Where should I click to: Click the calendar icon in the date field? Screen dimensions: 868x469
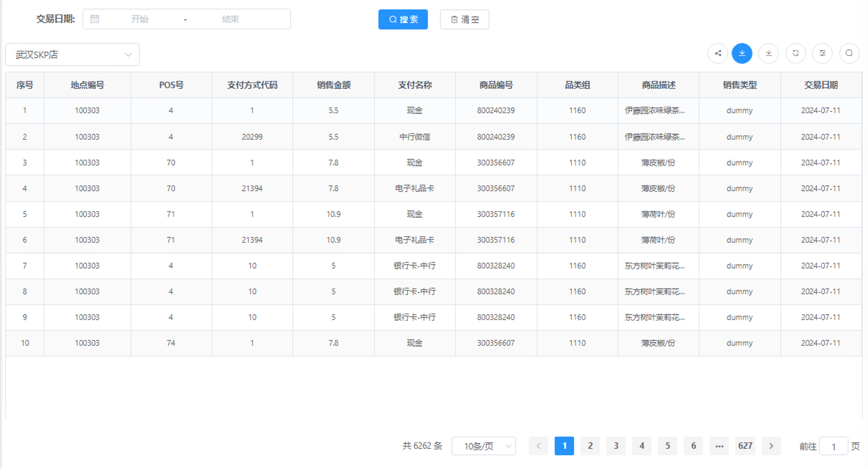(95, 19)
